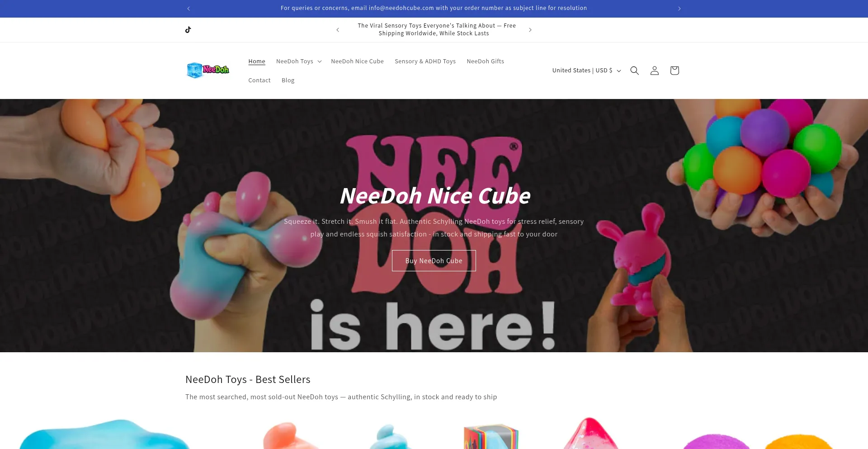Click the NeeDoh logo image
The height and width of the screenshot is (449, 868).
(x=208, y=70)
